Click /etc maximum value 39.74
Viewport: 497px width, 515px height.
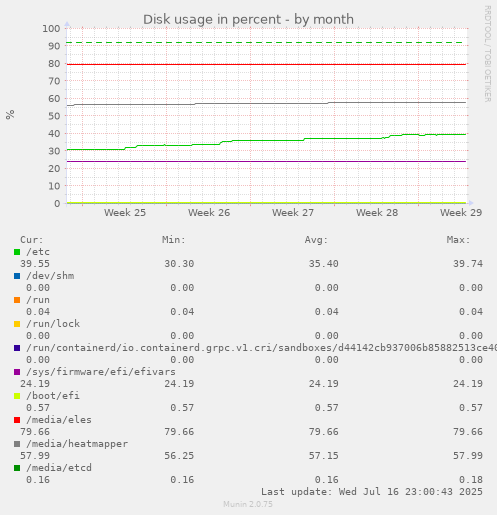(468, 264)
